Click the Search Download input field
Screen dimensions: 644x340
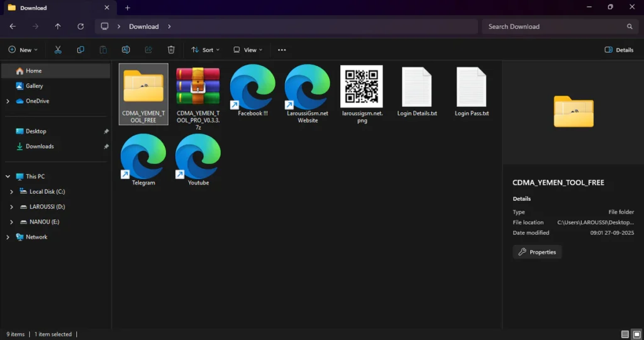tap(553, 26)
